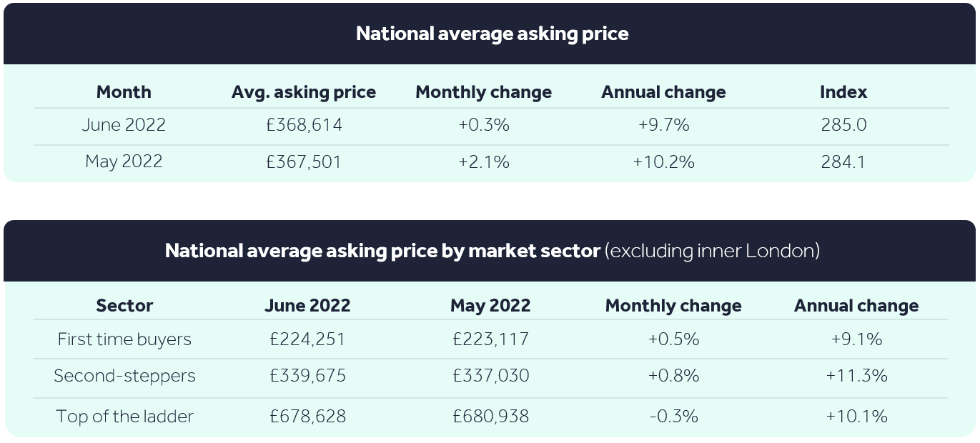Select the +11.3% annual change value
This screenshot has width=980, height=443.
tap(856, 376)
